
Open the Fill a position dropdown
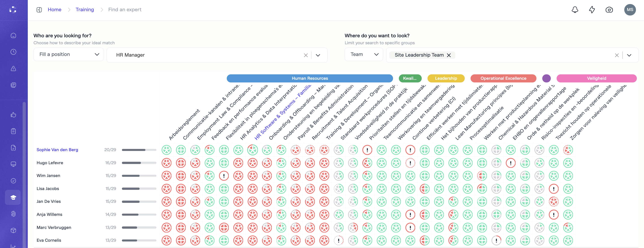click(69, 54)
